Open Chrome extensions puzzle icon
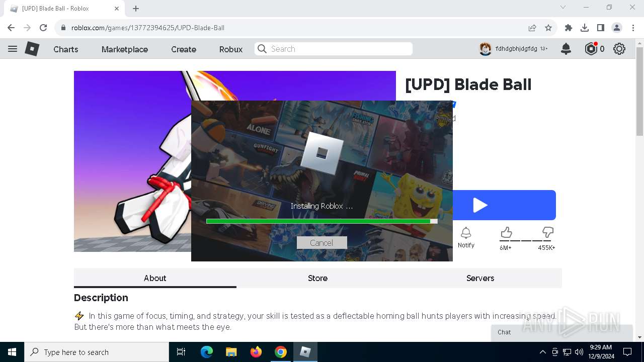The width and height of the screenshot is (644, 362). point(569,28)
